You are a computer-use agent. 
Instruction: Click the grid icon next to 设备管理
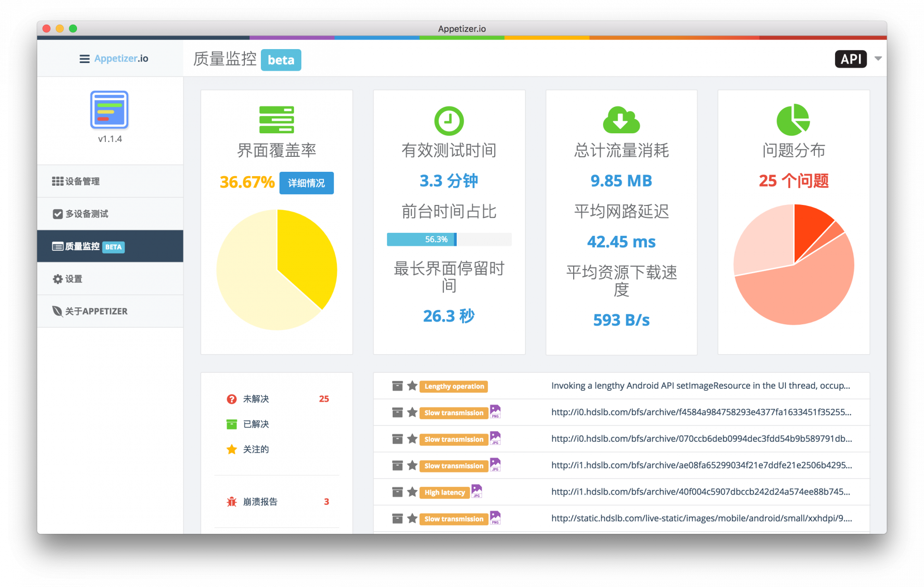coord(58,181)
